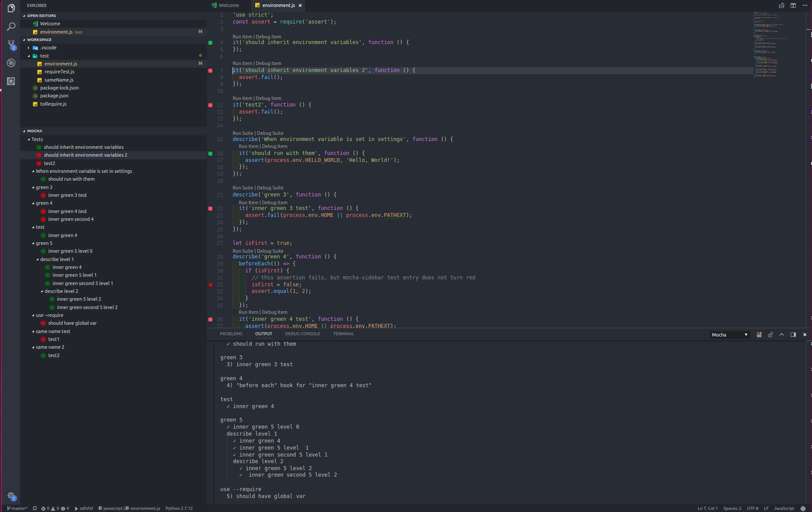The width and height of the screenshot is (812, 512).
Task: Open the Mocha output channel dropdown
Action: tap(730, 335)
